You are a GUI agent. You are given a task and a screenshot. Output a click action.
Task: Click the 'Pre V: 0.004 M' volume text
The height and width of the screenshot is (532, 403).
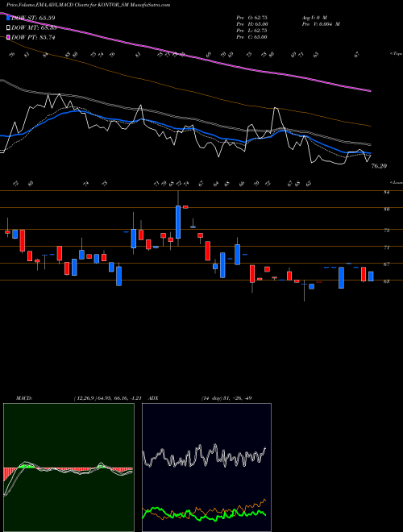click(321, 24)
